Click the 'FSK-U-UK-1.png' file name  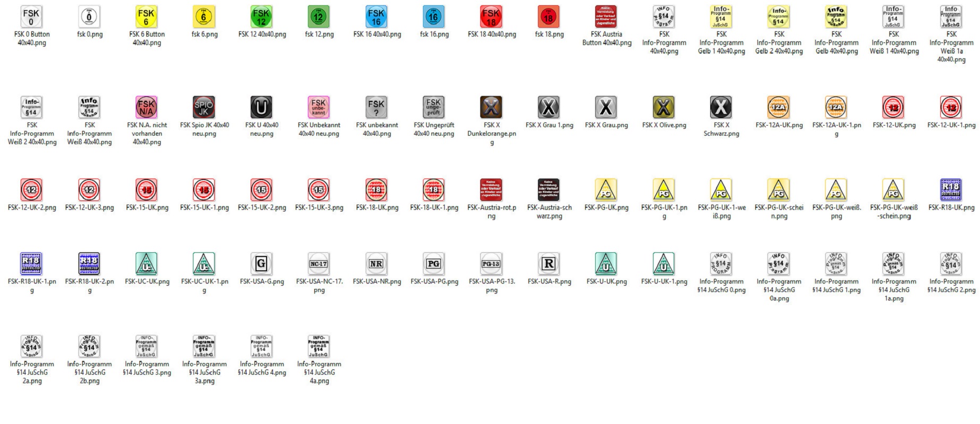click(x=664, y=281)
